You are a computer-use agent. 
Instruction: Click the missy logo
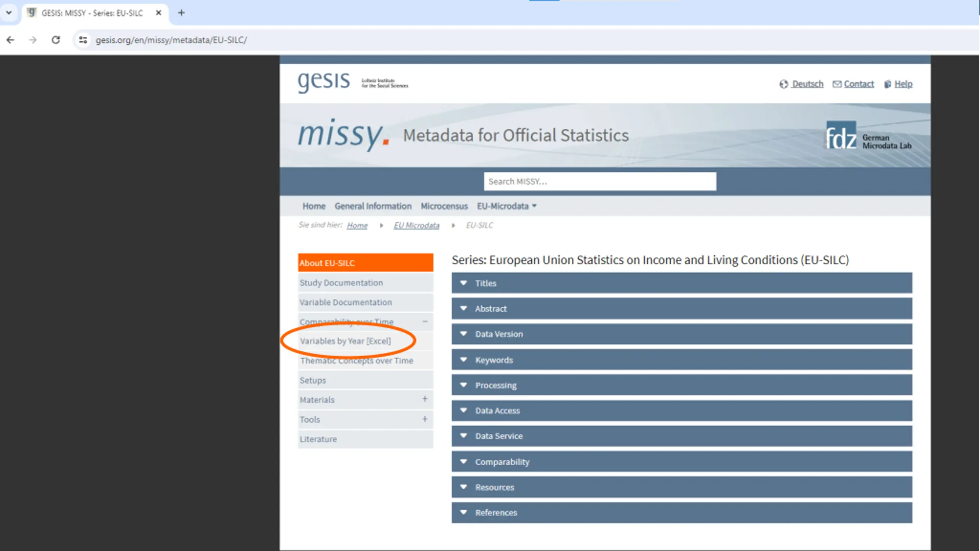tap(344, 135)
